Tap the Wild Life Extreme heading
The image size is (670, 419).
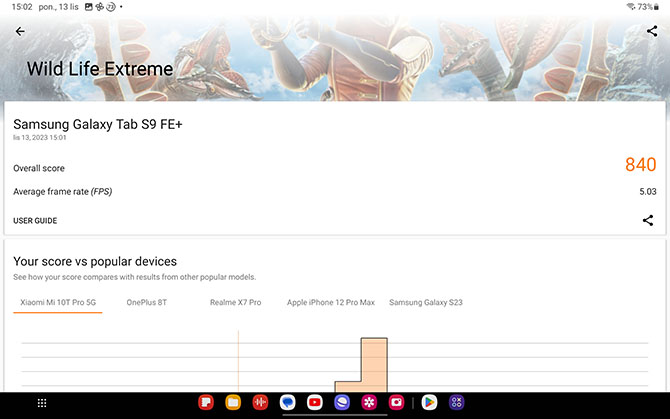tap(100, 69)
